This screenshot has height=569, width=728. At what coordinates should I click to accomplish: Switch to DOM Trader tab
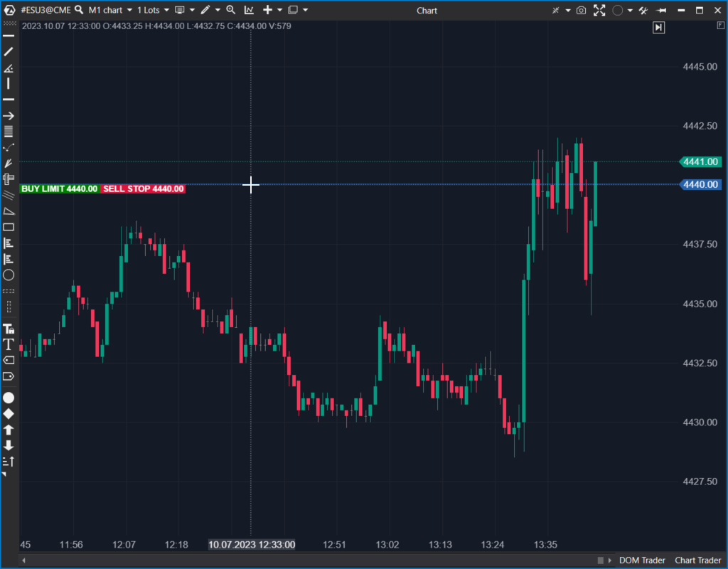642,560
